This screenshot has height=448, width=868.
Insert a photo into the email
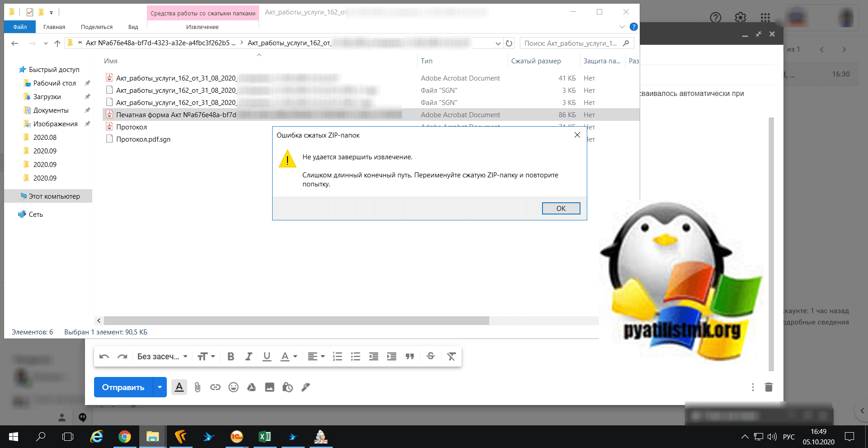tap(269, 387)
